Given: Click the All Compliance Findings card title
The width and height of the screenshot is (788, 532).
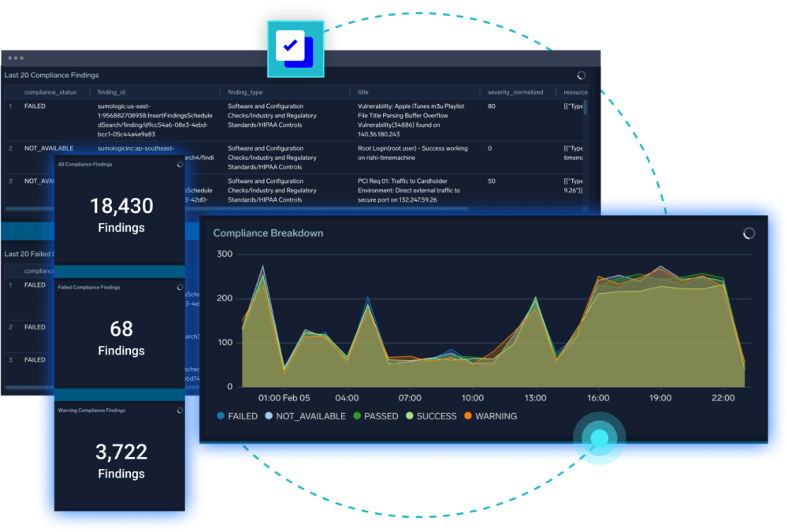Looking at the screenshot, I should click(x=85, y=165).
